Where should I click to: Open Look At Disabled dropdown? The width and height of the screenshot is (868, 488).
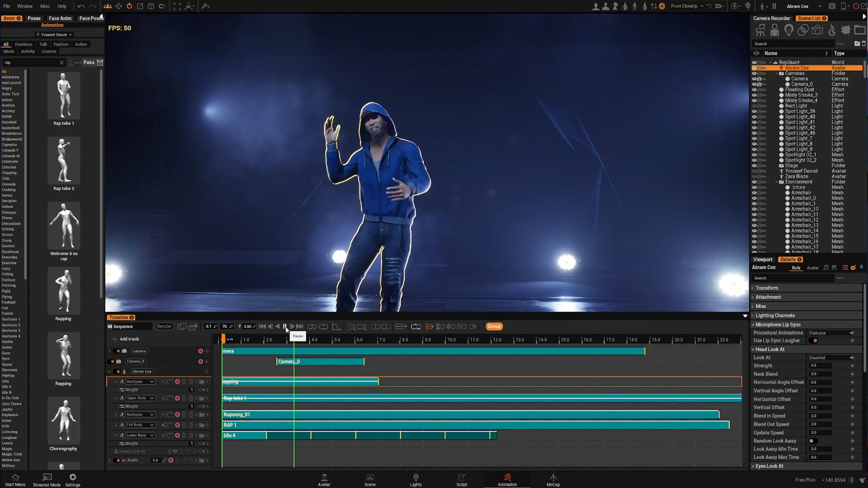[x=831, y=358]
